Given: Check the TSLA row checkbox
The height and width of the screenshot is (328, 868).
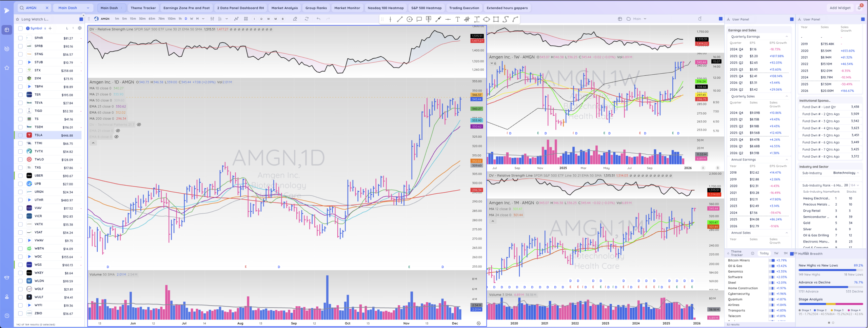Looking at the screenshot, I should [20, 135].
